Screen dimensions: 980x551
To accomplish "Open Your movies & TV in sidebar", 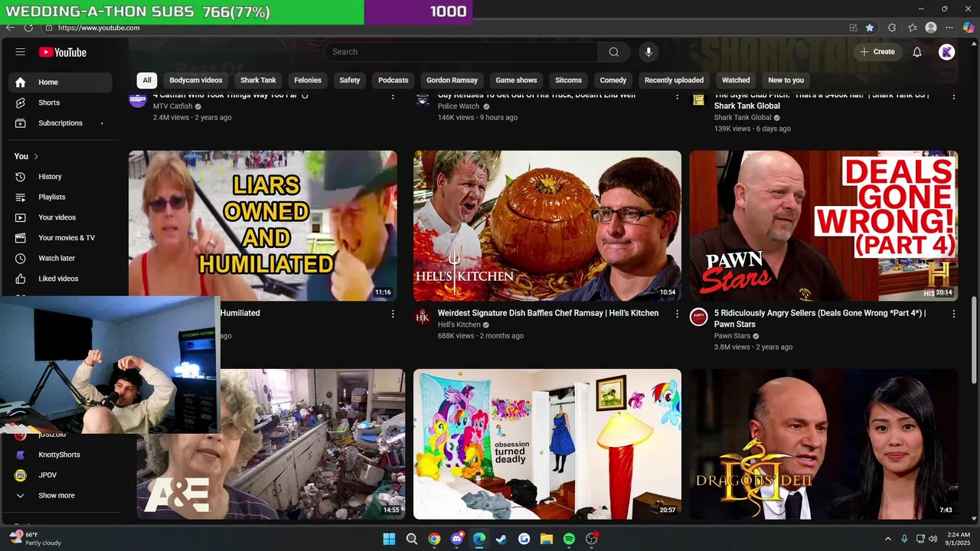I will (60, 238).
